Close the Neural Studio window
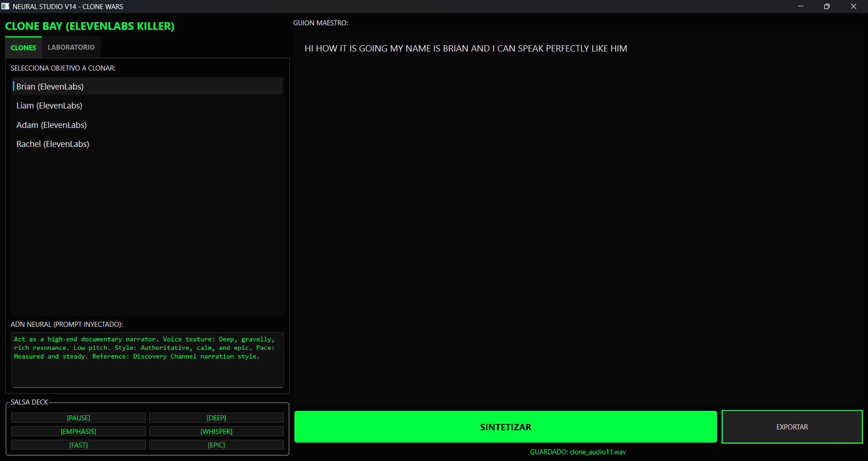Screen dimensions: 868x461 (x=854, y=6)
